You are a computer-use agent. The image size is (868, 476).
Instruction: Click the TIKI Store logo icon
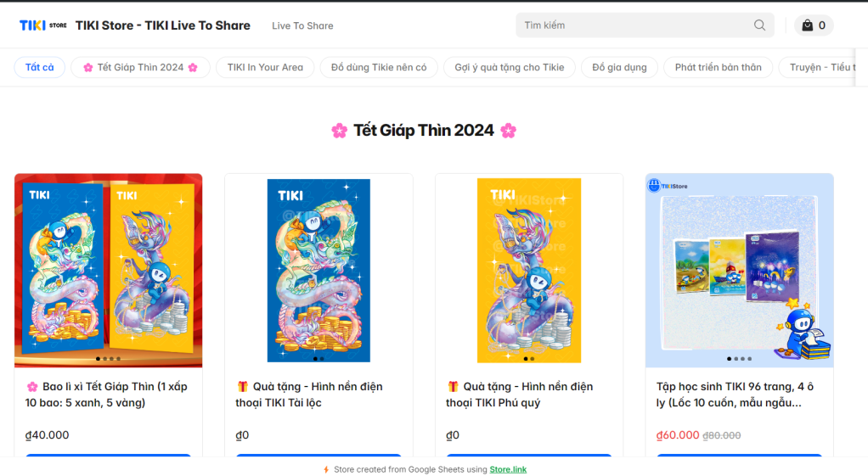pos(42,25)
